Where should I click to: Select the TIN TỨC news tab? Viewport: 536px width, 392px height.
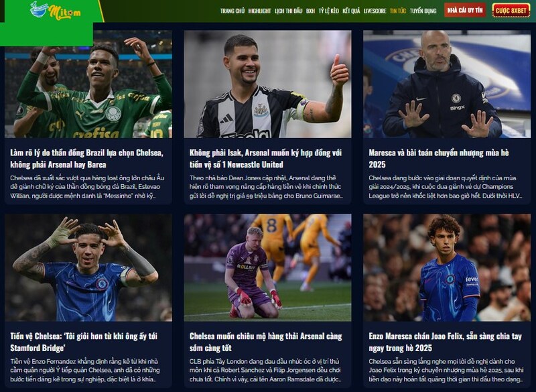coord(398,11)
